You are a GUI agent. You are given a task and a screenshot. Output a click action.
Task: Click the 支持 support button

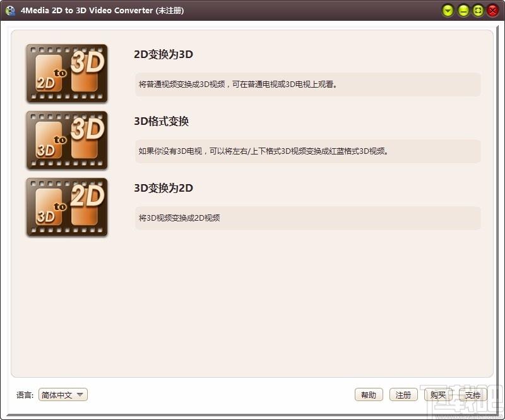pyautogui.click(x=473, y=395)
